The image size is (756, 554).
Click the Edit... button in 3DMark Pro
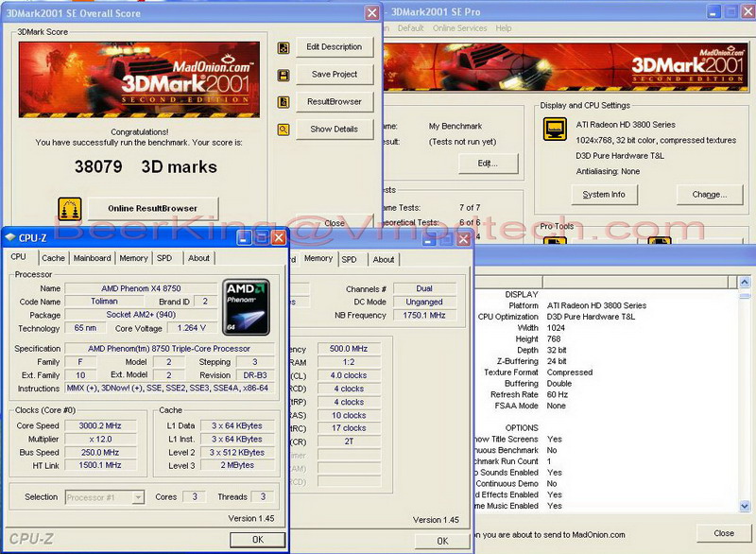click(x=488, y=164)
